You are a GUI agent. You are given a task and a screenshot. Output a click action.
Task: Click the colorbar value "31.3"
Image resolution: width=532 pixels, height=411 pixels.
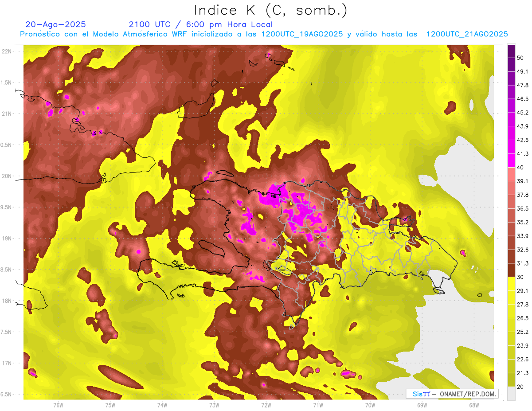(x=522, y=263)
